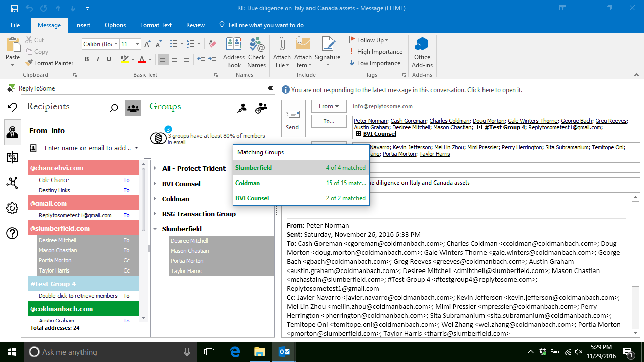Click the To link for Destiny Links

tap(126, 190)
